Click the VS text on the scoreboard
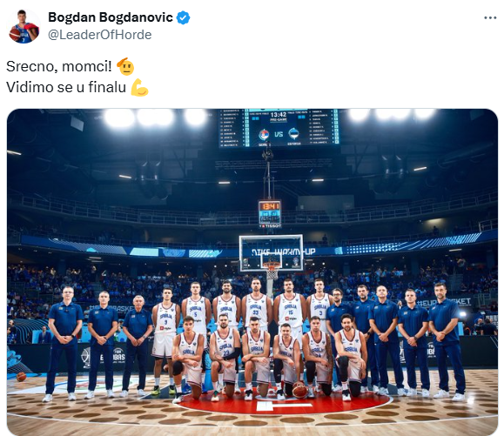This screenshot has height=436, width=504. click(279, 134)
